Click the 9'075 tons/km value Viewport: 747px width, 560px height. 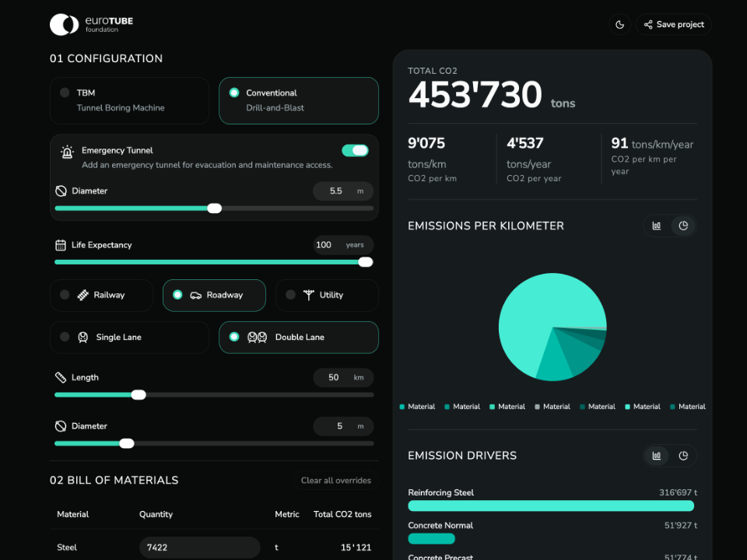click(x=426, y=143)
